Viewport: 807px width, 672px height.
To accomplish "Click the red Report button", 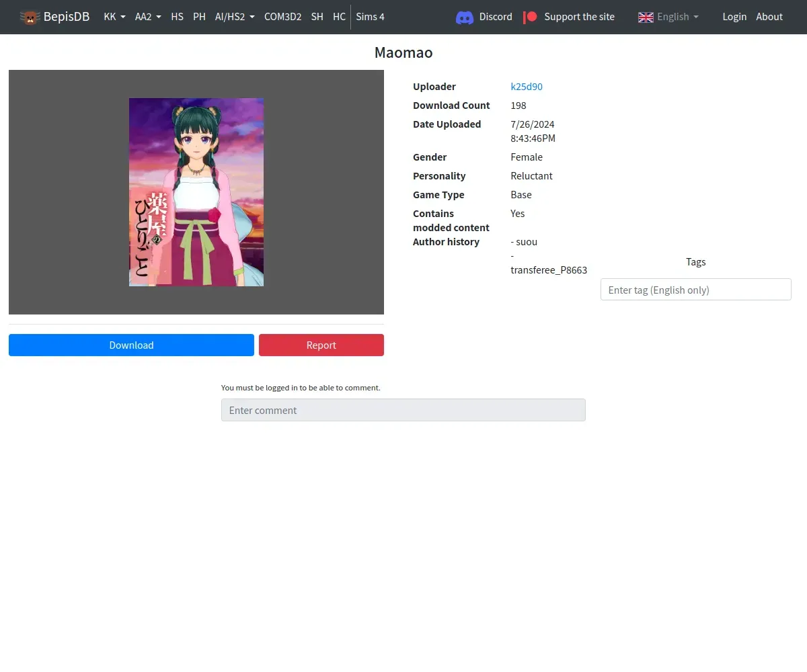I will (x=321, y=345).
